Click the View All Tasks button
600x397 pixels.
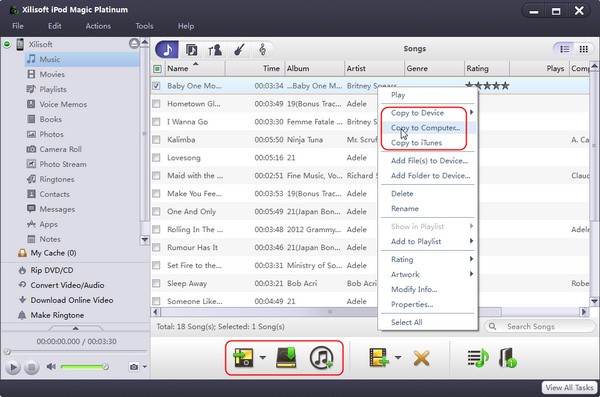pos(569,387)
